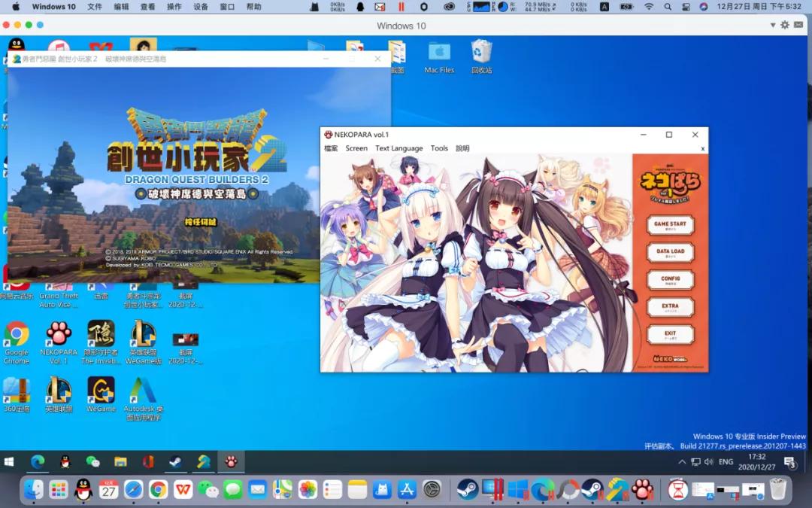Expand hidden icons chevron in Windows taskbar
The width and height of the screenshot is (812, 508).
pos(682,461)
